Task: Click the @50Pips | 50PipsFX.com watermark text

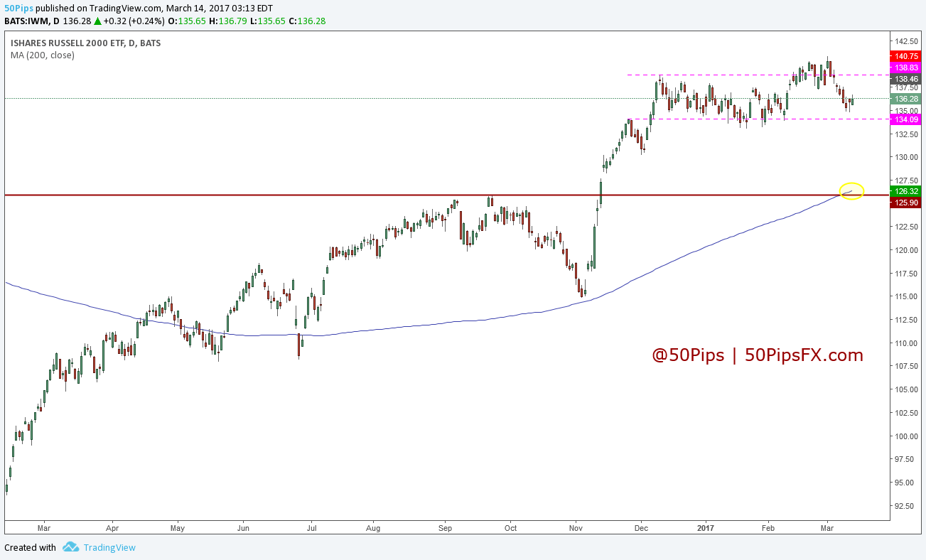Action: click(x=758, y=355)
